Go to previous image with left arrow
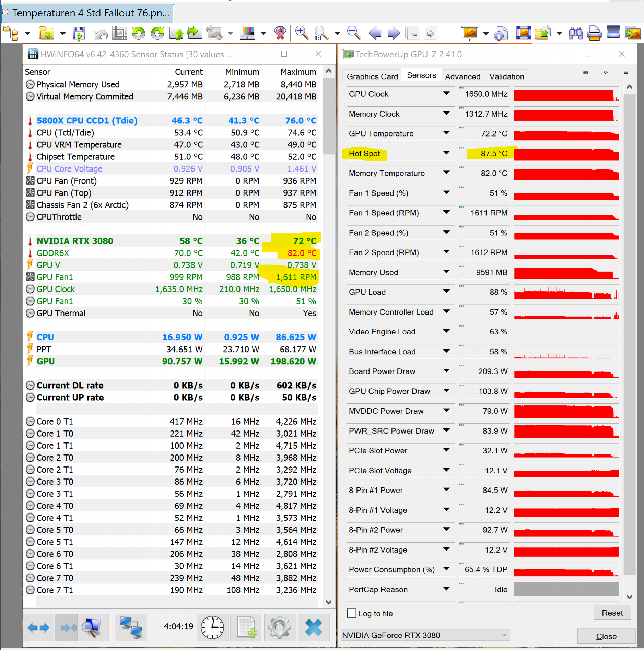The width and height of the screenshot is (644, 650). [x=375, y=34]
